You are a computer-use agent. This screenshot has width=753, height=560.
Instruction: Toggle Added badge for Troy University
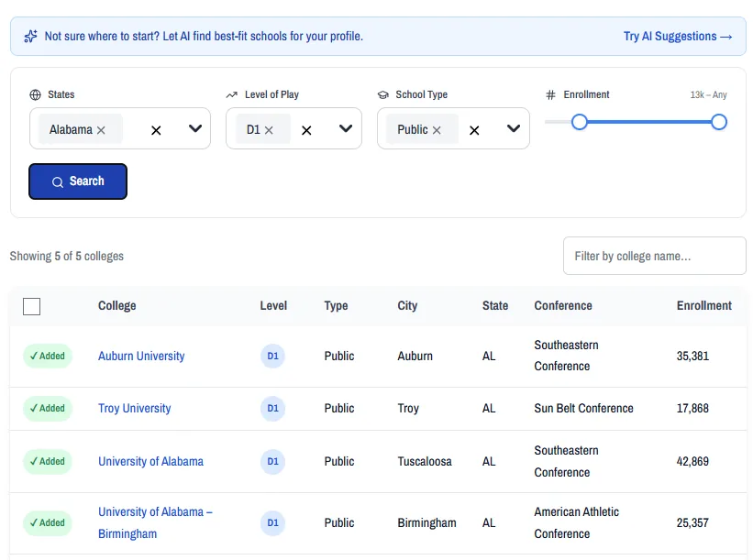tap(48, 409)
